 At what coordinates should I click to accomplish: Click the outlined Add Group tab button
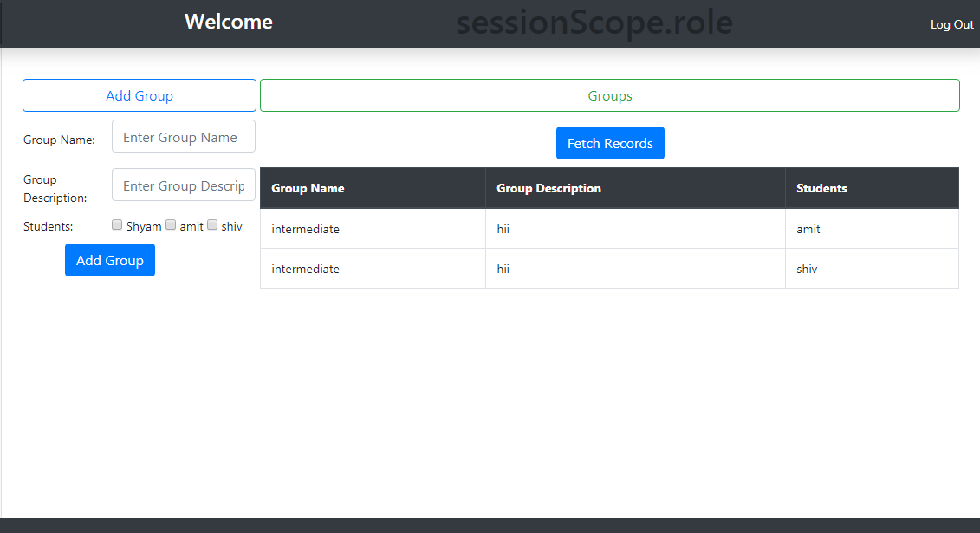140,95
